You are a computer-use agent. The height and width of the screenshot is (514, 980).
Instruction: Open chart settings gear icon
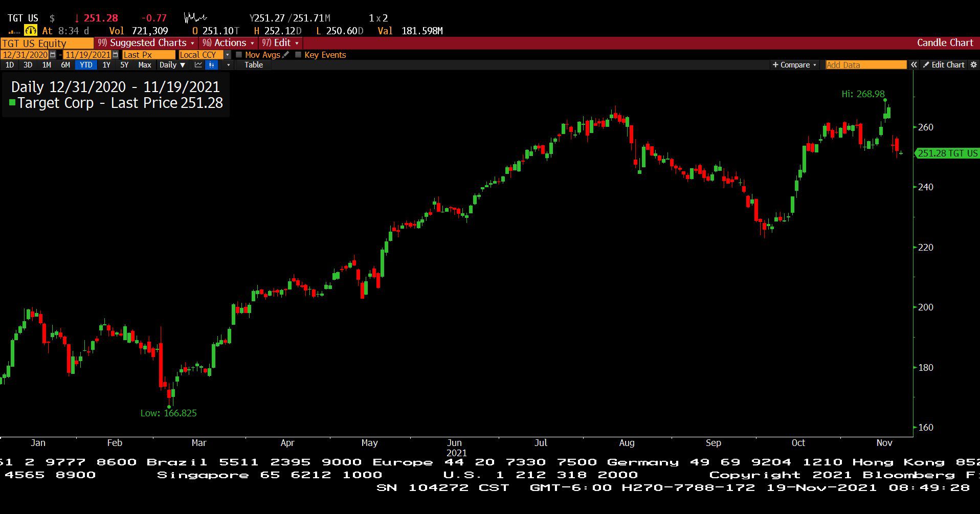pos(973,65)
